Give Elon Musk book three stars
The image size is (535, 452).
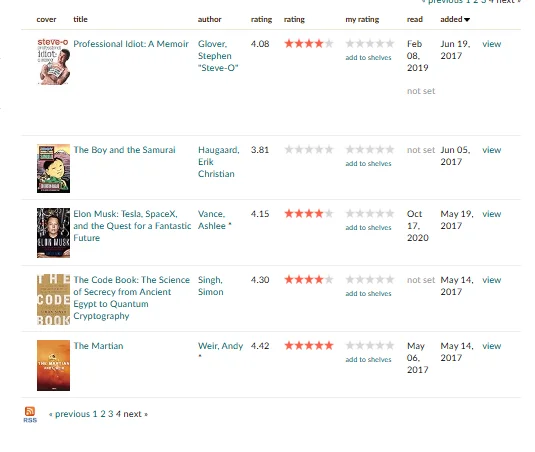pos(370,214)
